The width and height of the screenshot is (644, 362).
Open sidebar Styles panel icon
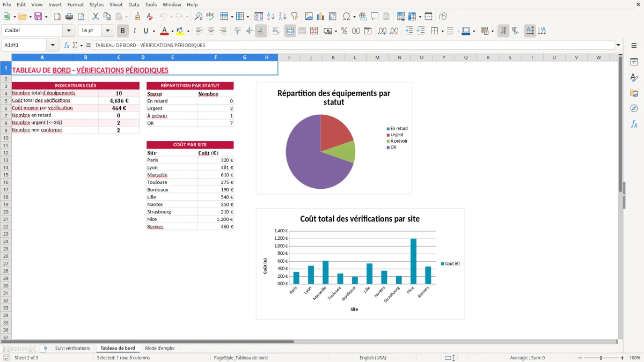pos(634,77)
